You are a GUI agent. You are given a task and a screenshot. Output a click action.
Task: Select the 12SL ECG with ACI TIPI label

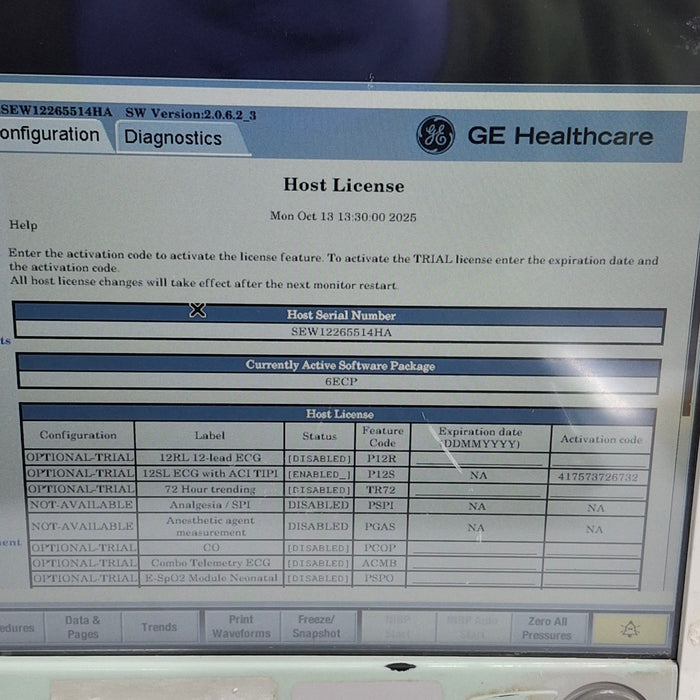(x=210, y=473)
